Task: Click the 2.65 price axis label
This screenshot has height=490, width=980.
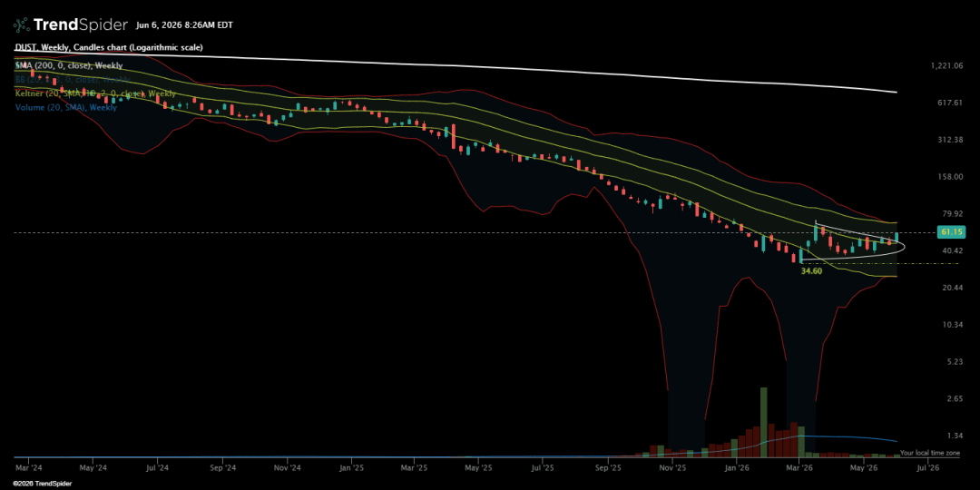Action: (954, 398)
